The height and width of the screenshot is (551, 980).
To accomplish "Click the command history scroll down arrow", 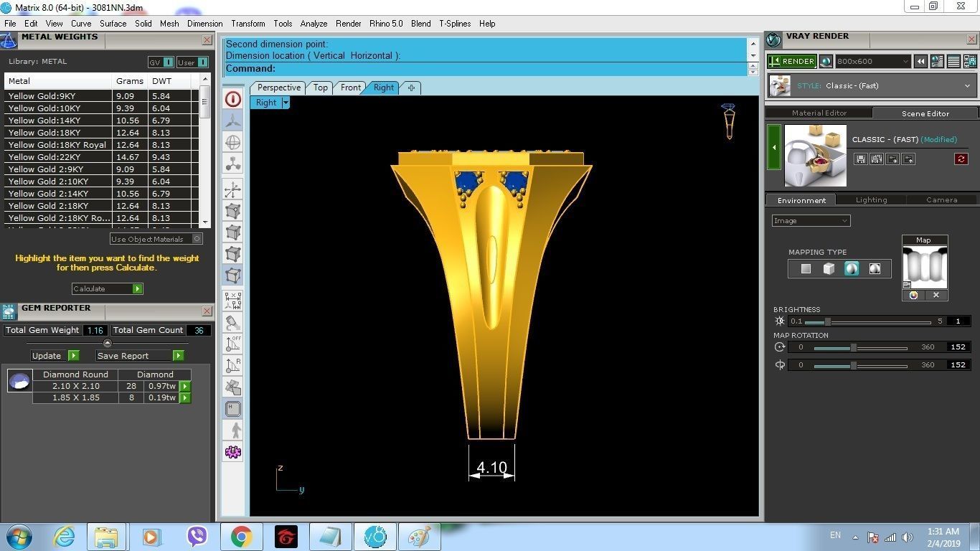I will point(753,55).
